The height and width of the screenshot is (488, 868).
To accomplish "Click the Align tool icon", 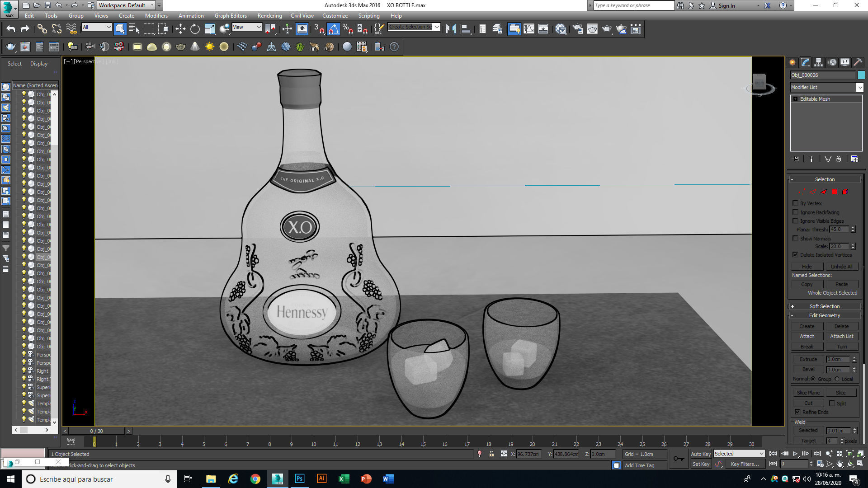I will 466,29.
